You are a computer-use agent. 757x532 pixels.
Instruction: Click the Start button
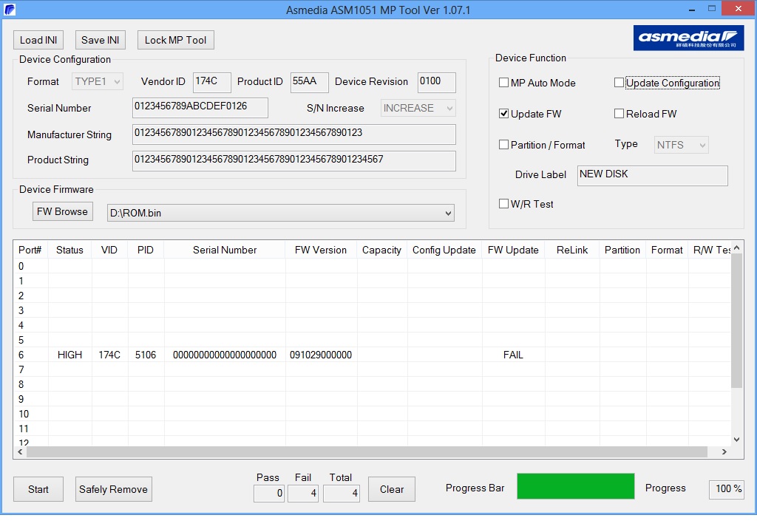pyautogui.click(x=38, y=489)
